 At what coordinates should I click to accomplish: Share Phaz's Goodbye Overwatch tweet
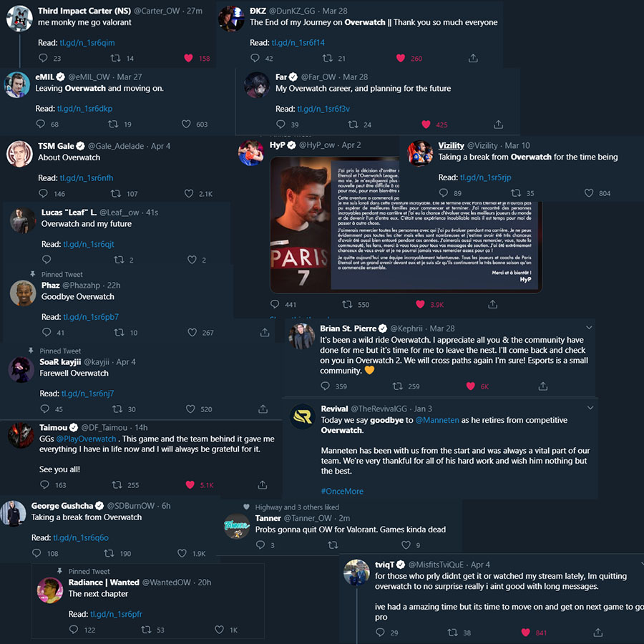[x=265, y=332]
